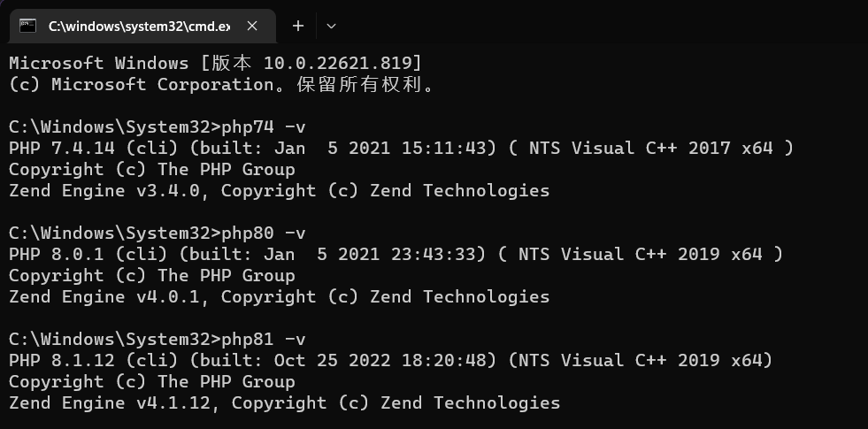The image size is (868, 429).
Task: Close the cmd.exe terminal tab
Action: click(252, 26)
